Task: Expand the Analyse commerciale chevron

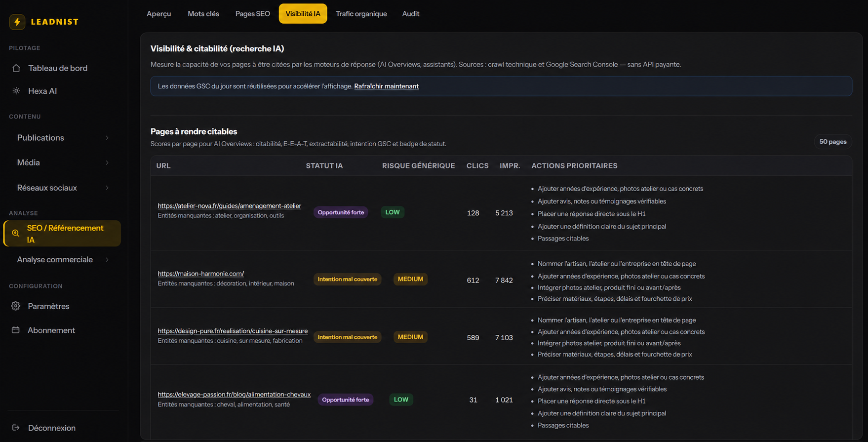Action: pos(107,260)
